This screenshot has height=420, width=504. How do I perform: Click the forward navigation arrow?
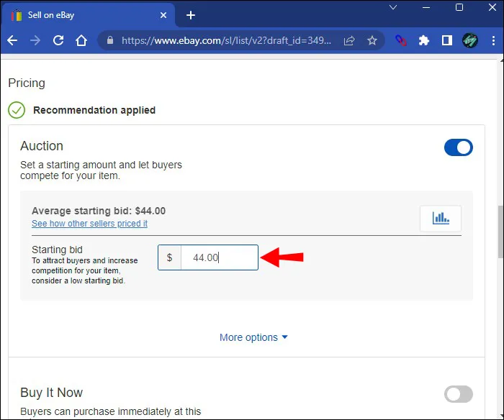pos(35,40)
